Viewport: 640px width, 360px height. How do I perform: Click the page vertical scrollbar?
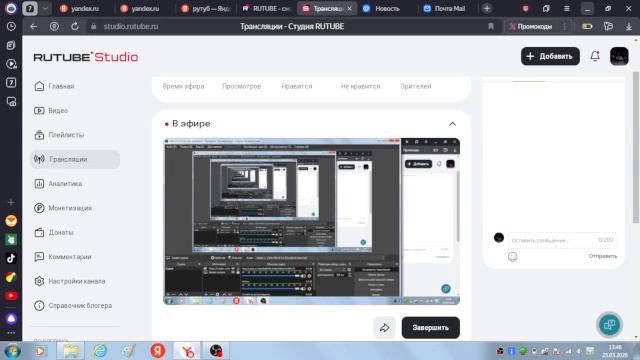point(636,147)
